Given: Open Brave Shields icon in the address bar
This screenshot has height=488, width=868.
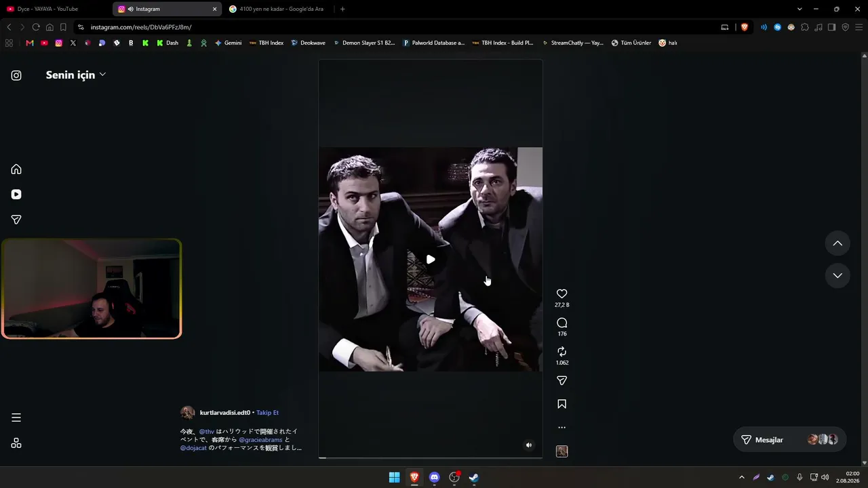Looking at the screenshot, I should (745, 27).
